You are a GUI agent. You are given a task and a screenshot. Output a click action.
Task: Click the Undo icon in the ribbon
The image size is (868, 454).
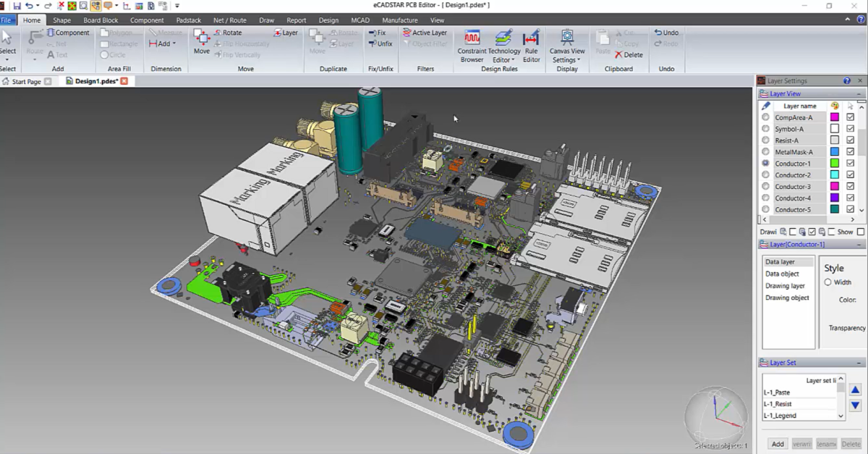point(665,31)
